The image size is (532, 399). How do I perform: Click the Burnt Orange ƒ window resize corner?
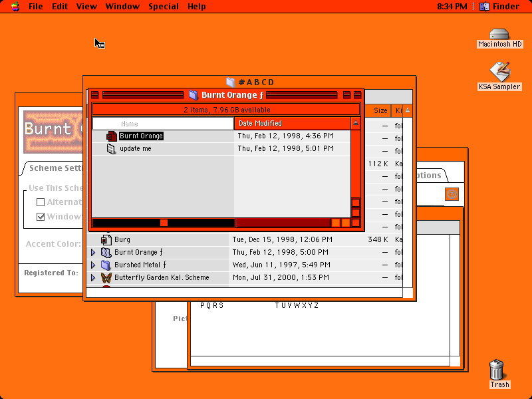(356, 223)
